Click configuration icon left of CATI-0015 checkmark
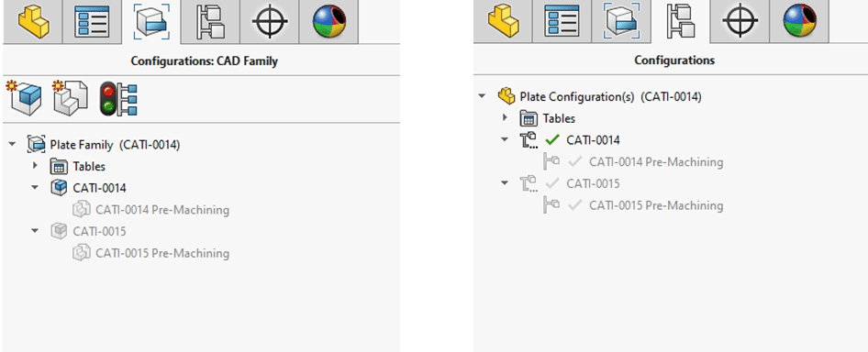Viewport: 868px width, 352px height. click(x=529, y=183)
